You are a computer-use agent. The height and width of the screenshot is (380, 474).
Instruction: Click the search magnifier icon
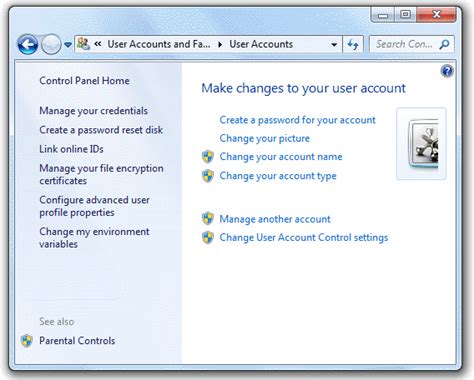click(x=445, y=44)
